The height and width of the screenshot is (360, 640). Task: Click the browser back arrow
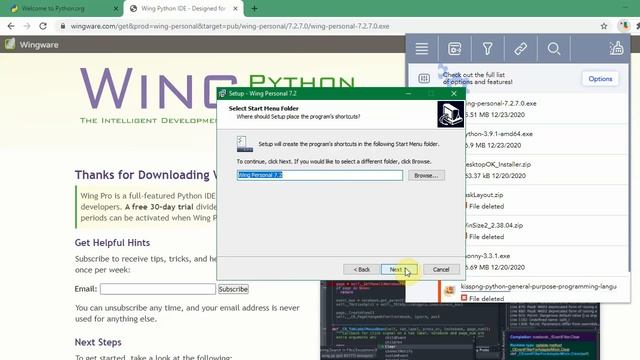pos(11,26)
